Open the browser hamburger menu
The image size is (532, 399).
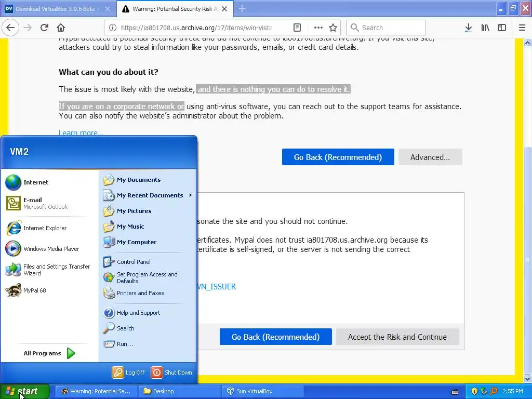coord(522,28)
